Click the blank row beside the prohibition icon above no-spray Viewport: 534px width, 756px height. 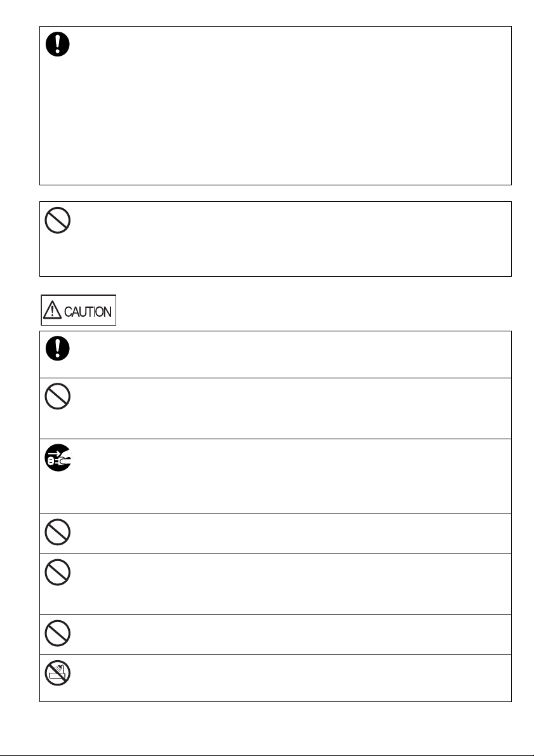286,634
